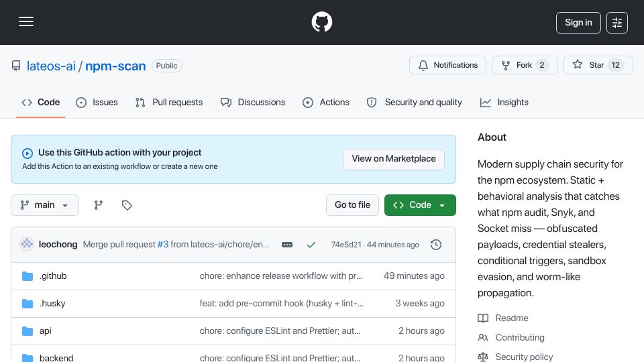
Task: Open the backend folder
Action: click(x=56, y=358)
